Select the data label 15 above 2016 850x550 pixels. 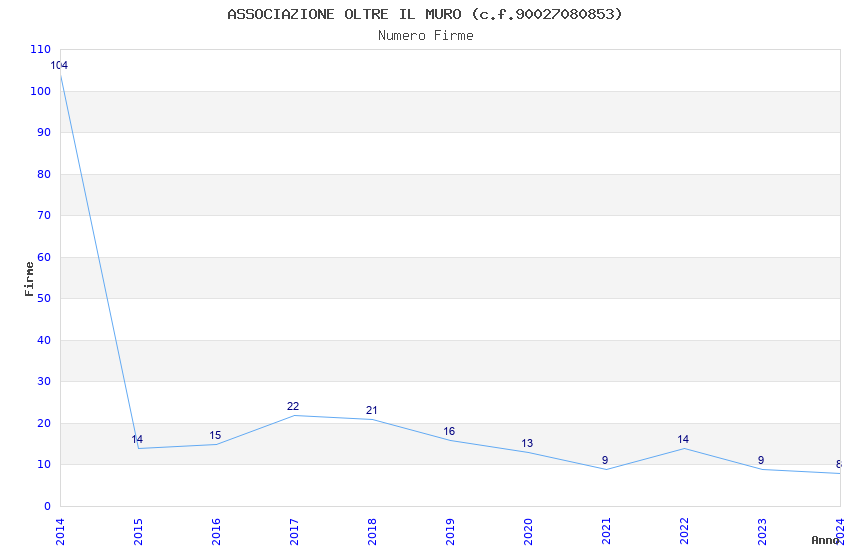[215, 435]
